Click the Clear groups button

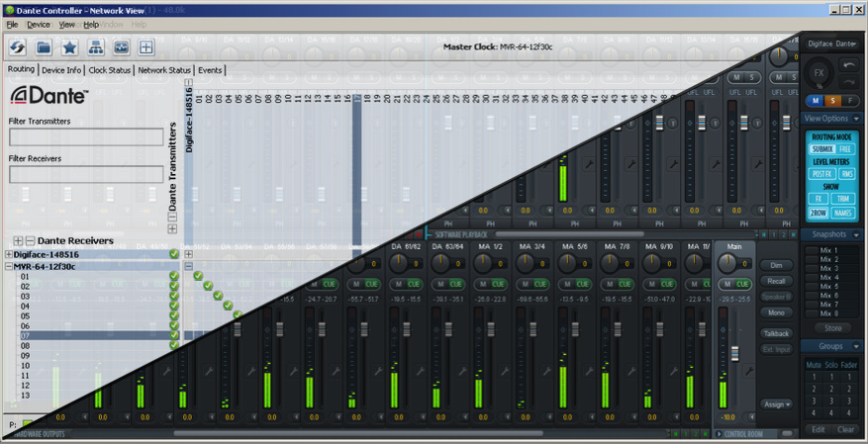846,429
